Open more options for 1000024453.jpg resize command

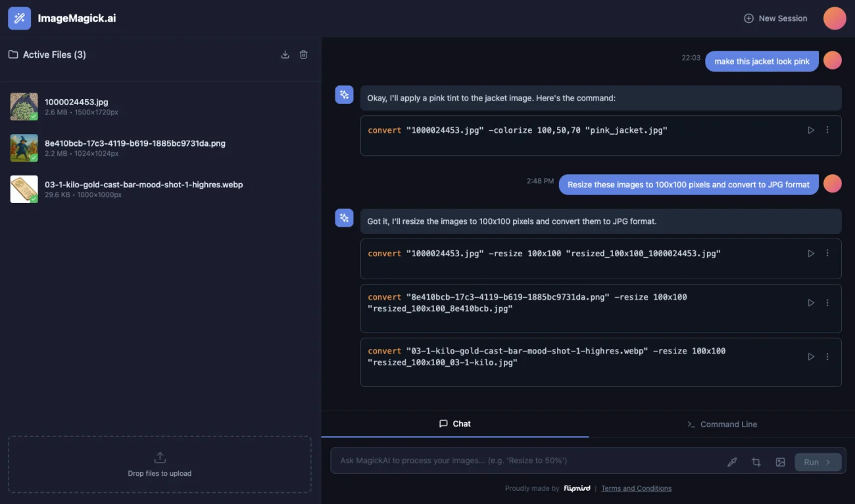point(827,254)
